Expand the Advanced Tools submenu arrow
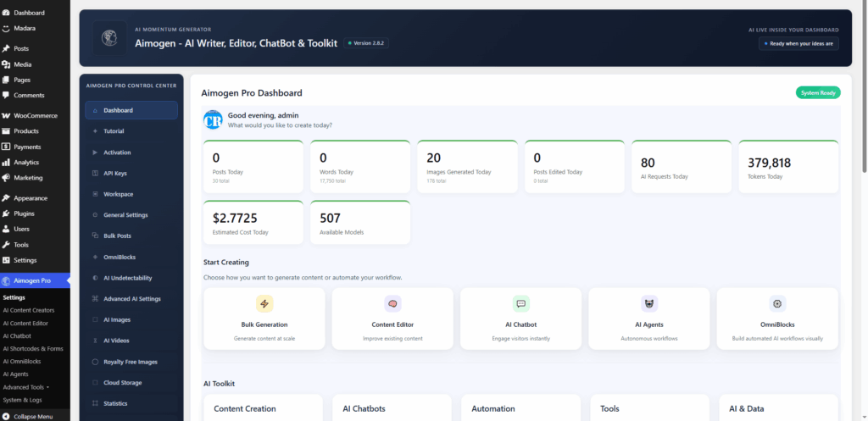Screen dimensions: 868x421 [47, 387]
